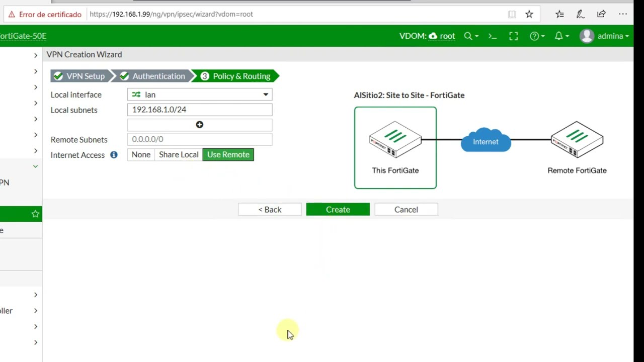Edit the Local subnets 192.168.1.0/24 field
This screenshot has height=362, width=644.
pyautogui.click(x=200, y=110)
